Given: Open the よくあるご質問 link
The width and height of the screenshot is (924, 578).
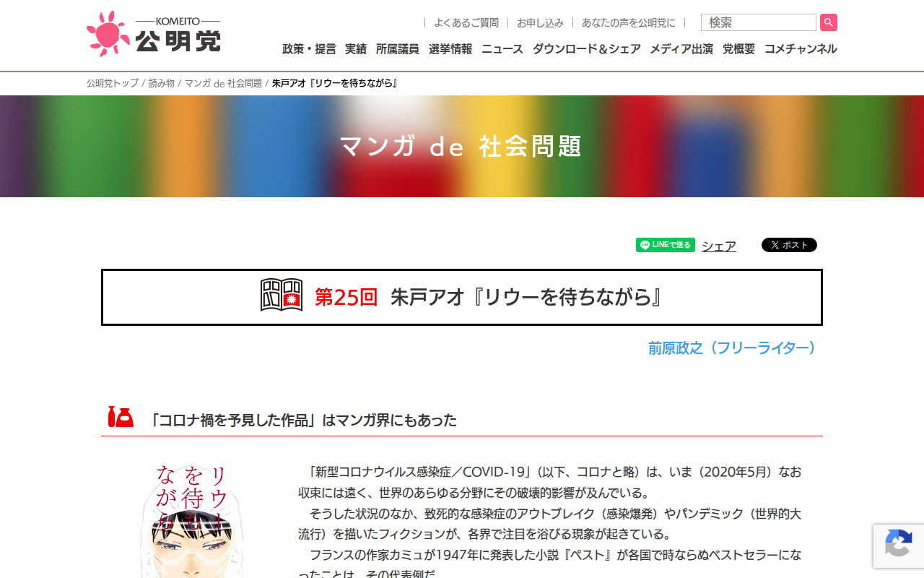Looking at the screenshot, I should 466,23.
